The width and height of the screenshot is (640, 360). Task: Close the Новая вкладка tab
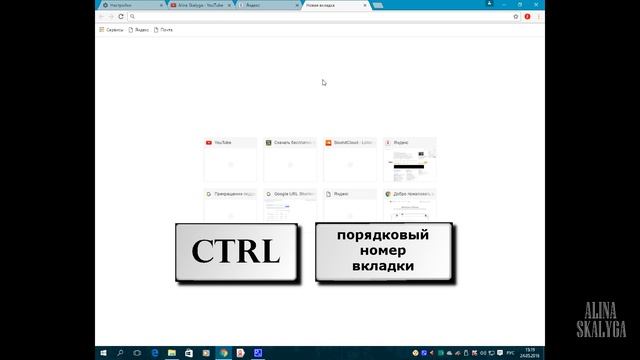click(365, 5)
